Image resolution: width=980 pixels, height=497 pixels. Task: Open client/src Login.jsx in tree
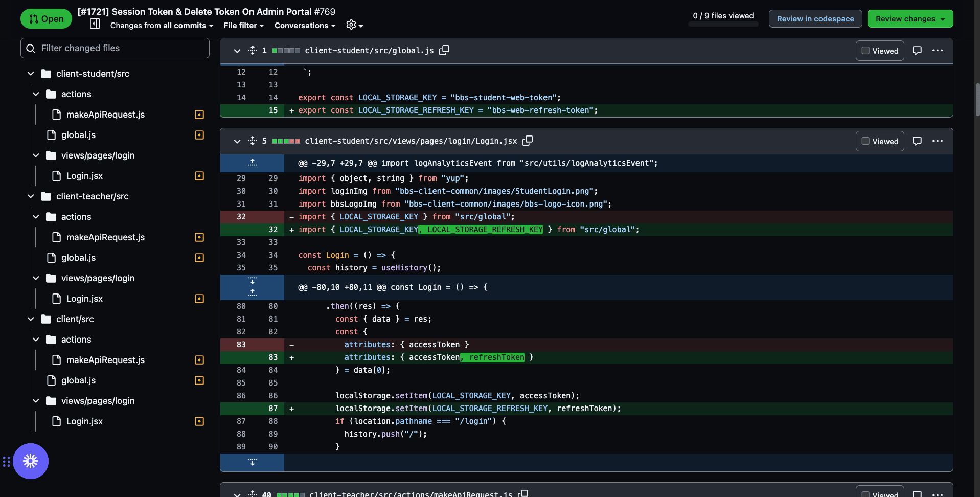(x=84, y=421)
